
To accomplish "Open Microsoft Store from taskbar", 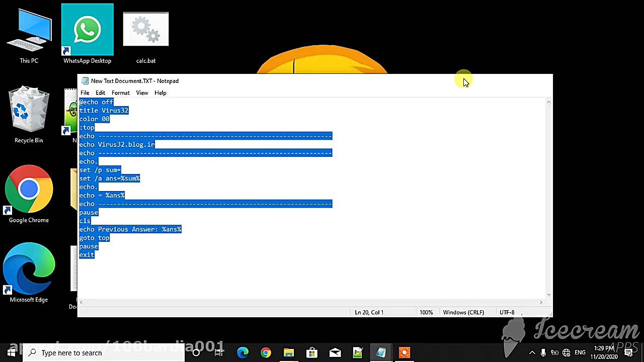I will [312, 352].
